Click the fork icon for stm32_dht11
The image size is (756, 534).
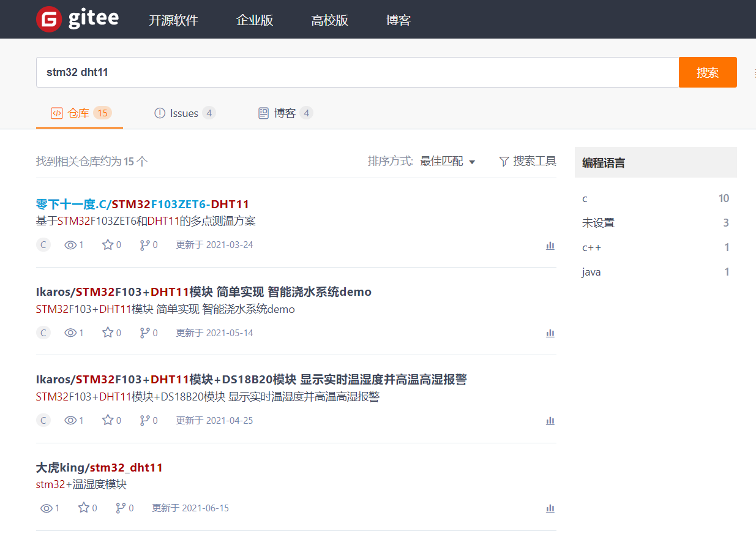coord(121,508)
